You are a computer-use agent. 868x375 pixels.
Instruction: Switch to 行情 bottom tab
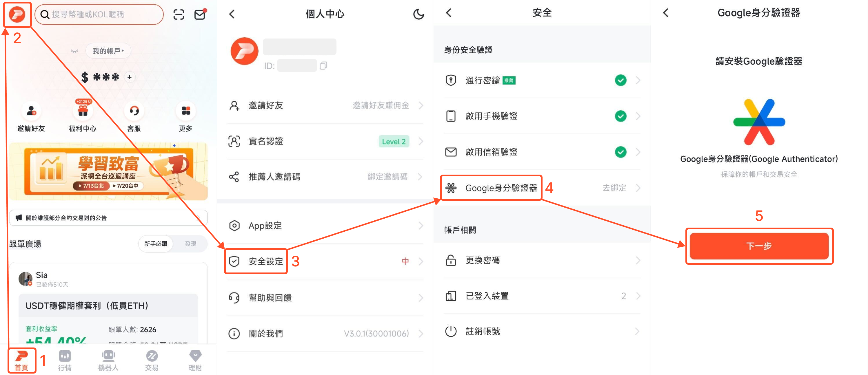[65, 360]
